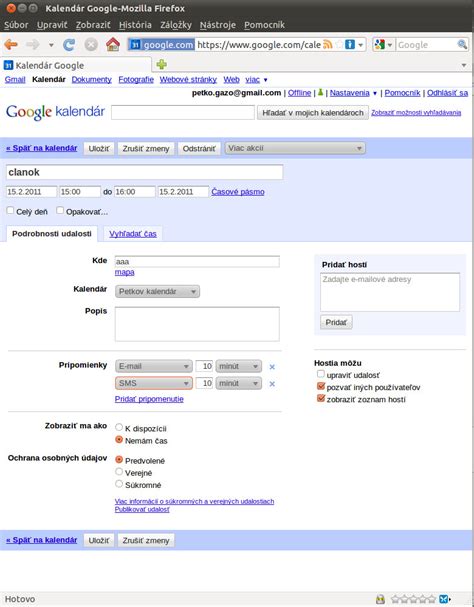Uncheck pozvať iných používateľov
Screen dimensions: 474x607
(321, 386)
